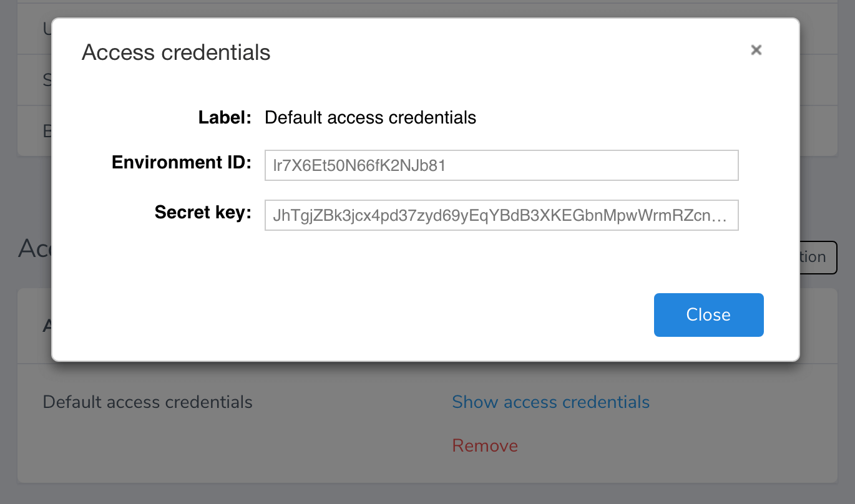Viewport: 855px width, 504px height.
Task: Click the bold Label: caption
Action: (x=224, y=117)
